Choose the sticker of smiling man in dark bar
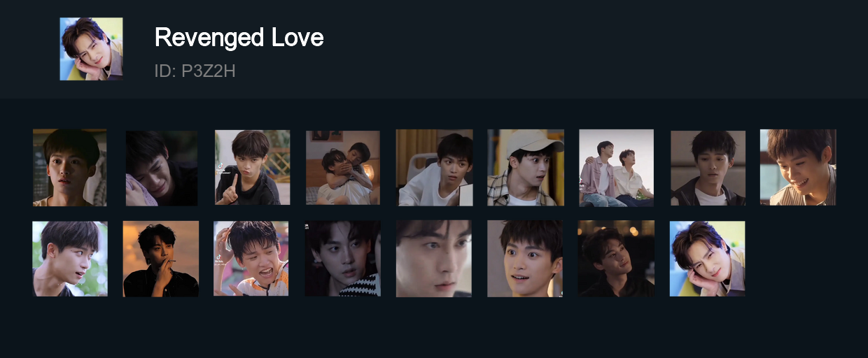Viewport: 868px width, 358px height. pos(617,259)
